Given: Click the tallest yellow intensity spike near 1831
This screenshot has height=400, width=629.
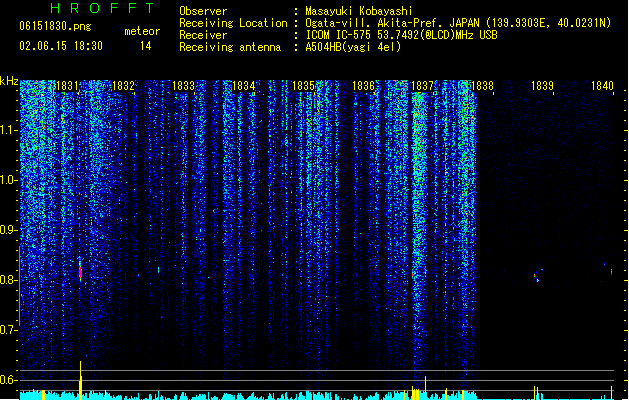Looking at the screenshot, I should (81, 380).
